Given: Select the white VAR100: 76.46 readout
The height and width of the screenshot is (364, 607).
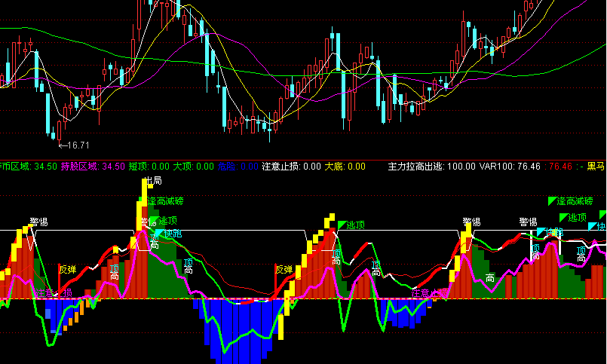Looking at the screenshot, I should (510, 167).
